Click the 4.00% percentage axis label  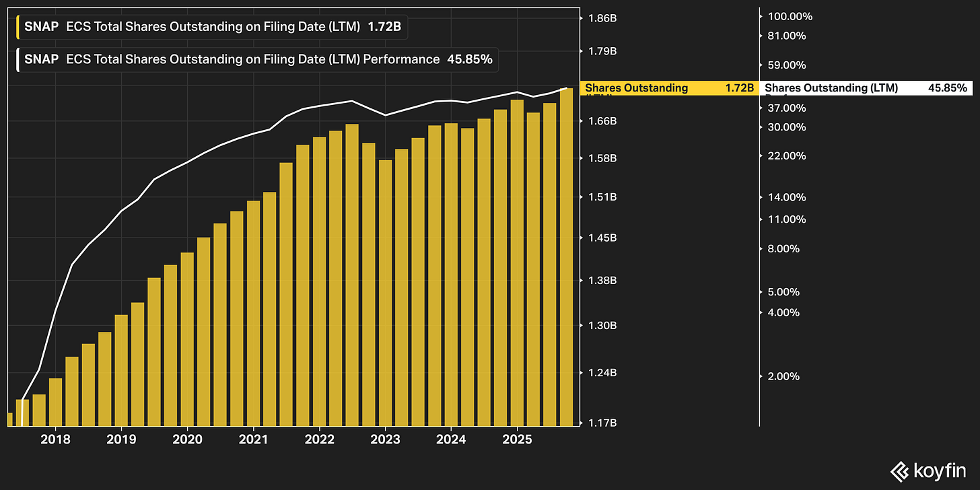point(784,312)
